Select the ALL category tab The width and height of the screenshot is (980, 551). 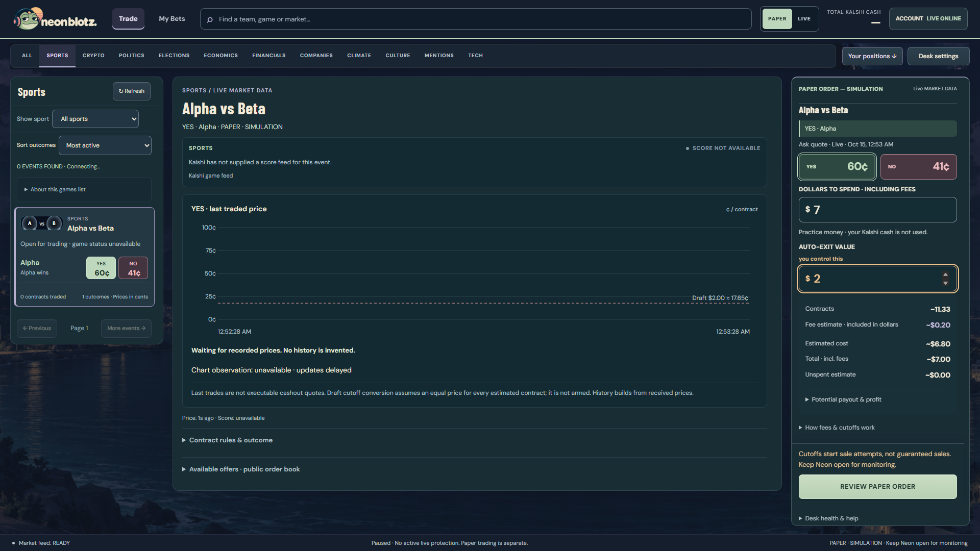pyautogui.click(x=27, y=56)
